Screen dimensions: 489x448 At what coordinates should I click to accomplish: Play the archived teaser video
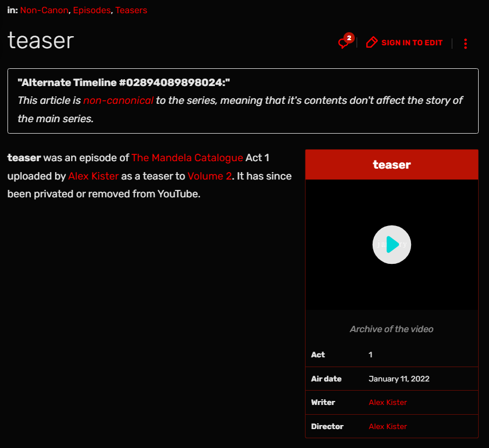point(392,244)
